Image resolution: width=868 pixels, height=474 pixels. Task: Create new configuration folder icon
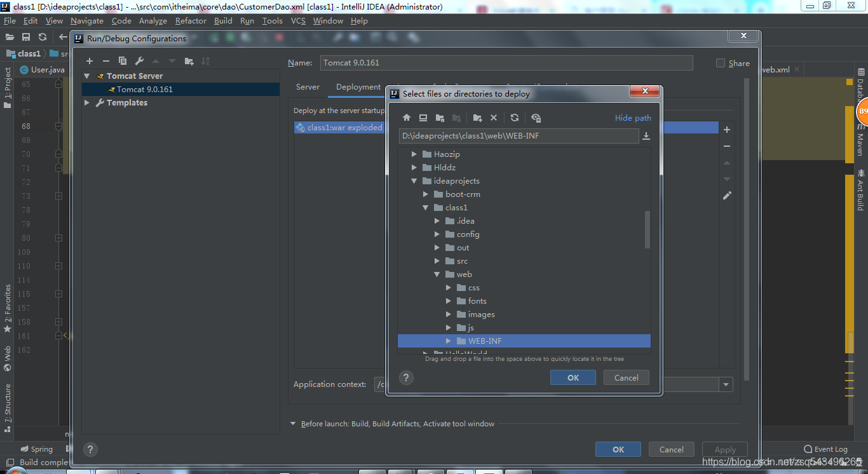(189, 61)
